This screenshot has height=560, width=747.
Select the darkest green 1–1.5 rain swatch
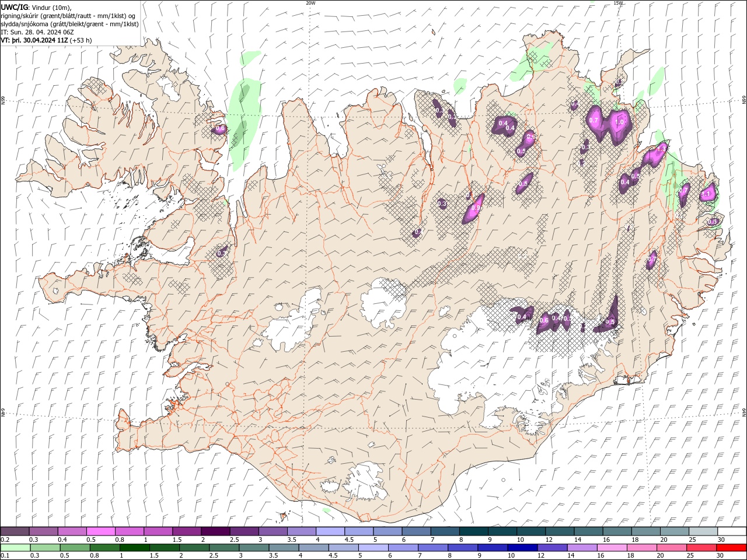[135, 548]
